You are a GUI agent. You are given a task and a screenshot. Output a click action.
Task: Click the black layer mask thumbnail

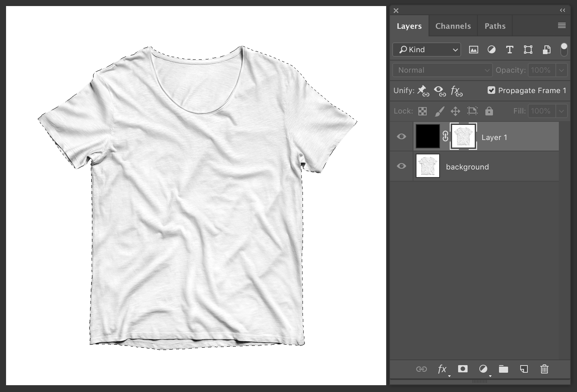click(x=427, y=136)
